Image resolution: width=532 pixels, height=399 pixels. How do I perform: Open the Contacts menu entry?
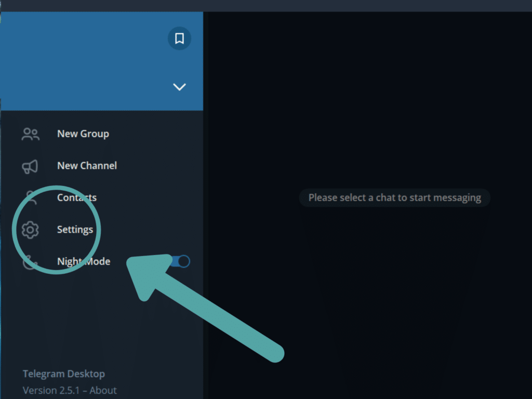tap(102, 197)
